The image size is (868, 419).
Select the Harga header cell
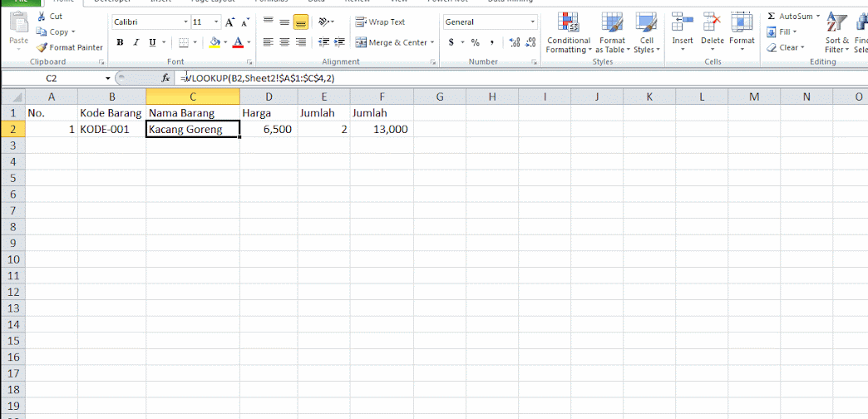(269, 113)
